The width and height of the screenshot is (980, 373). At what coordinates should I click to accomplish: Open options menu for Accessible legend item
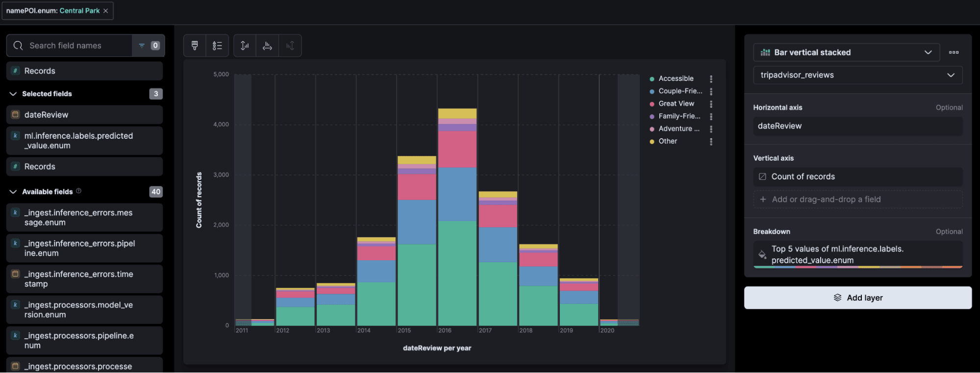click(711, 78)
